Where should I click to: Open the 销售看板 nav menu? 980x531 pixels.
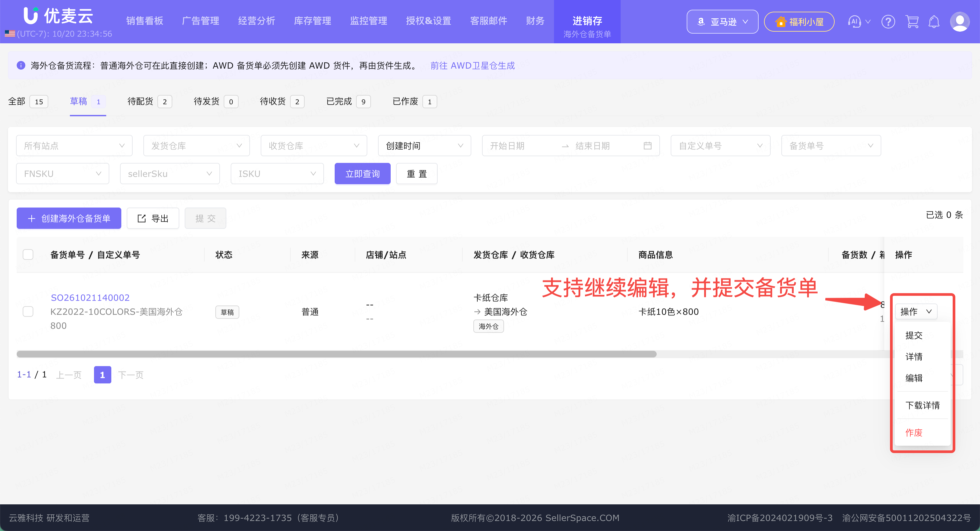[x=145, y=21]
